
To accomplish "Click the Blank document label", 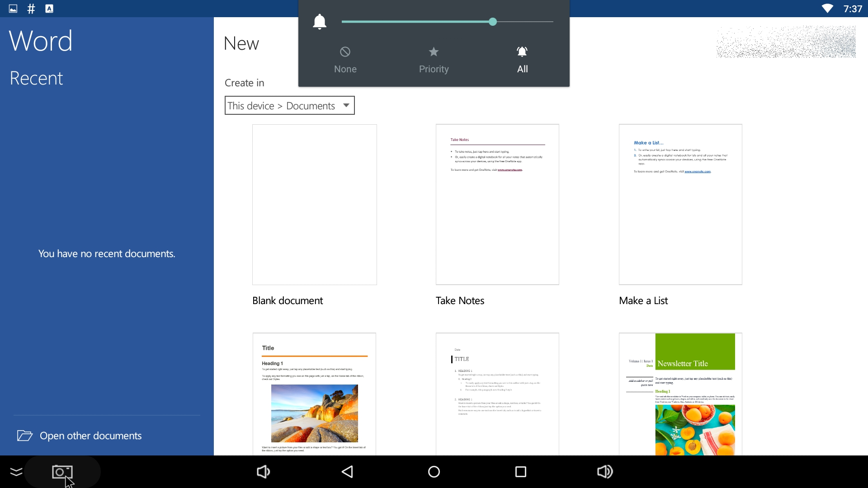I will tap(288, 300).
